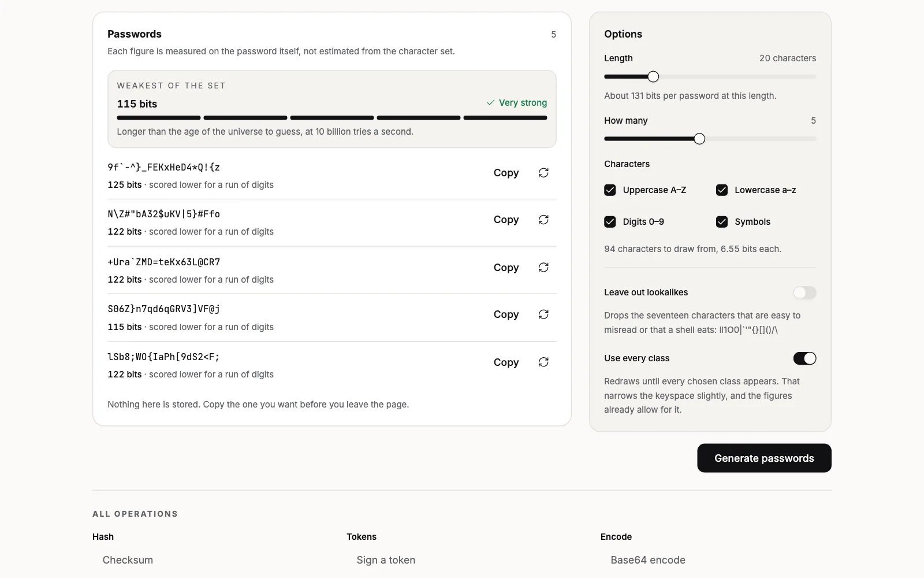Regenerate the password starting with N\Z#
The width and height of the screenshot is (924, 578).
point(543,220)
